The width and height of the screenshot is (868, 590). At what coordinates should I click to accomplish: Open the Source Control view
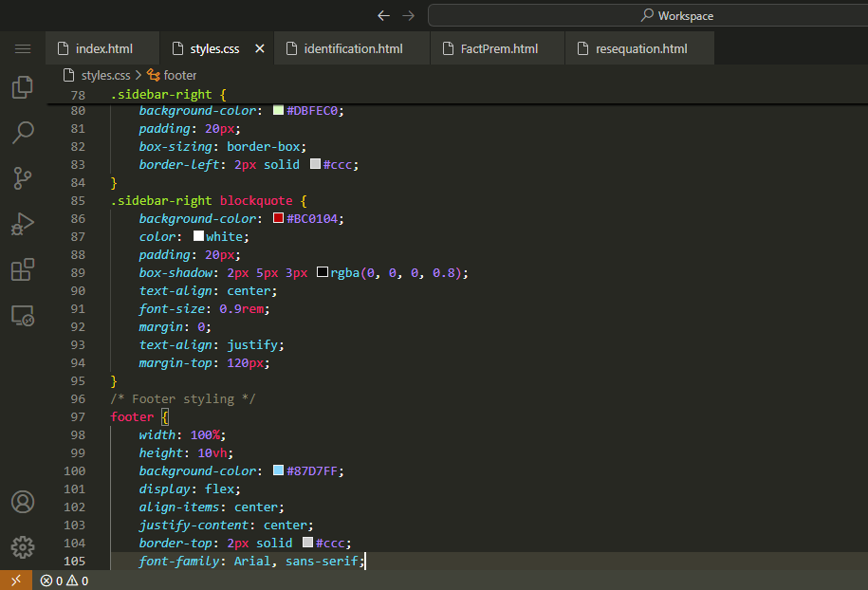[23, 177]
